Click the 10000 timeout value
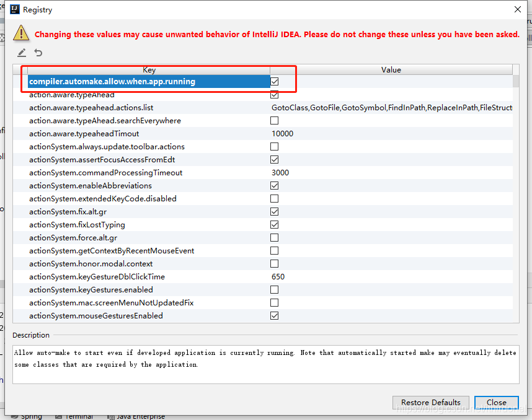Screen dimensions: 532x420 pyautogui.click(x=282, y=134)
